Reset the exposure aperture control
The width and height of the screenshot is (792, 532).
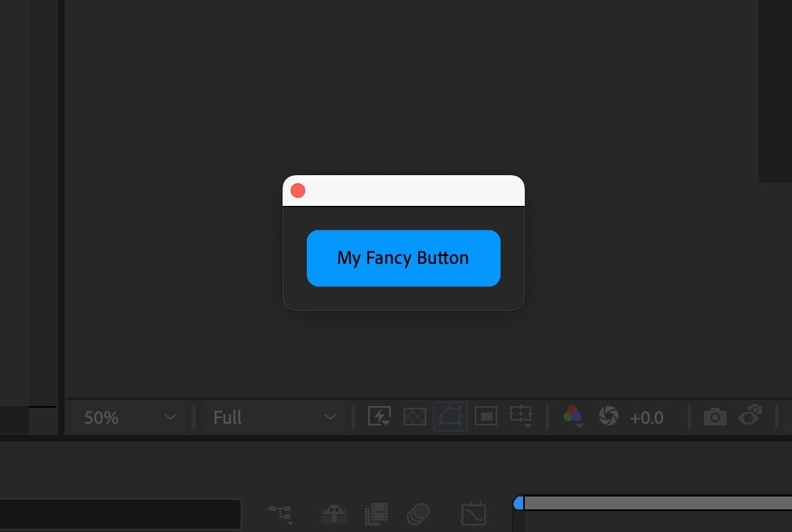pos(608,417)
